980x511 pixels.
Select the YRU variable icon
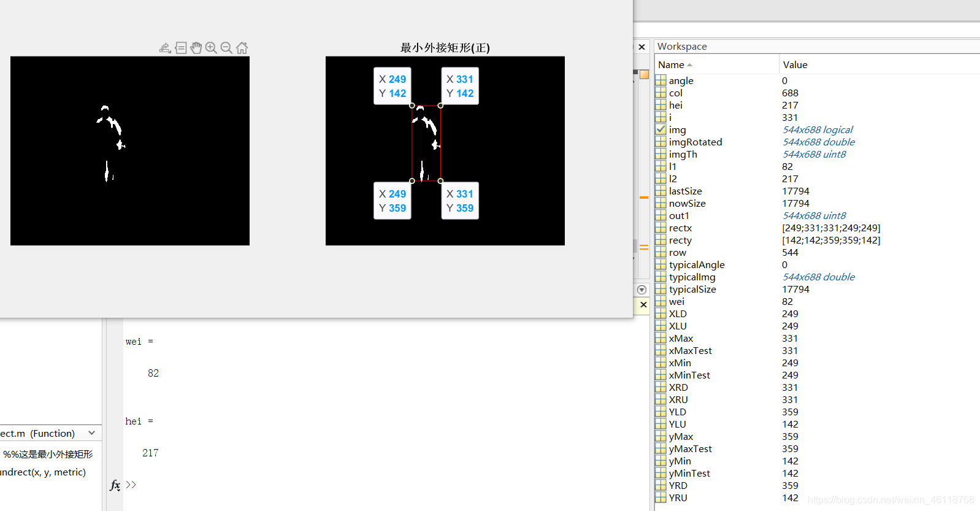coord(660,498)
